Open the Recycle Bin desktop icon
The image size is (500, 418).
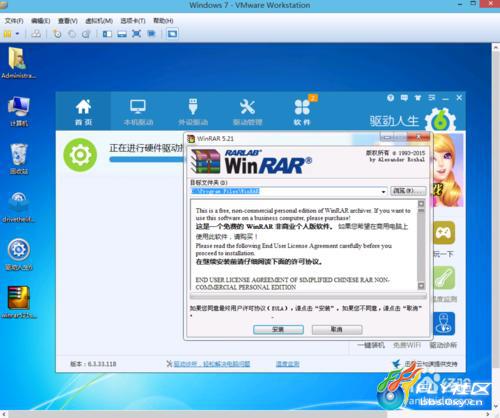19,159
